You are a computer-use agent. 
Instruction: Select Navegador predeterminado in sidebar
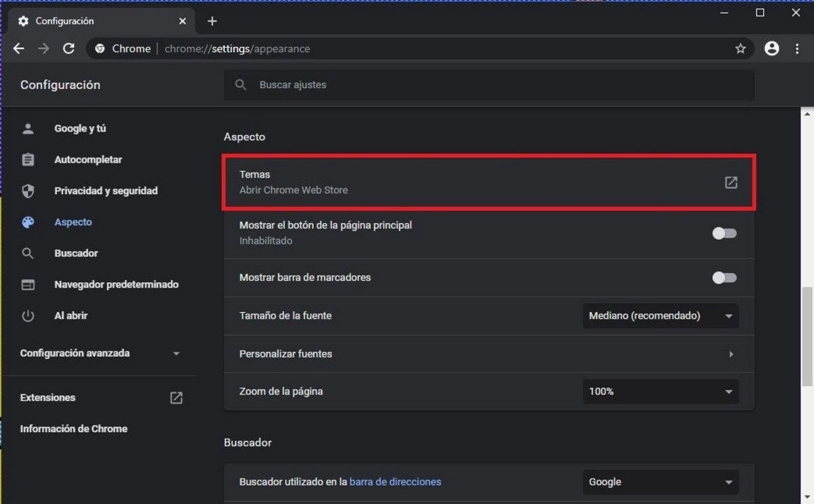coord(116,285)
